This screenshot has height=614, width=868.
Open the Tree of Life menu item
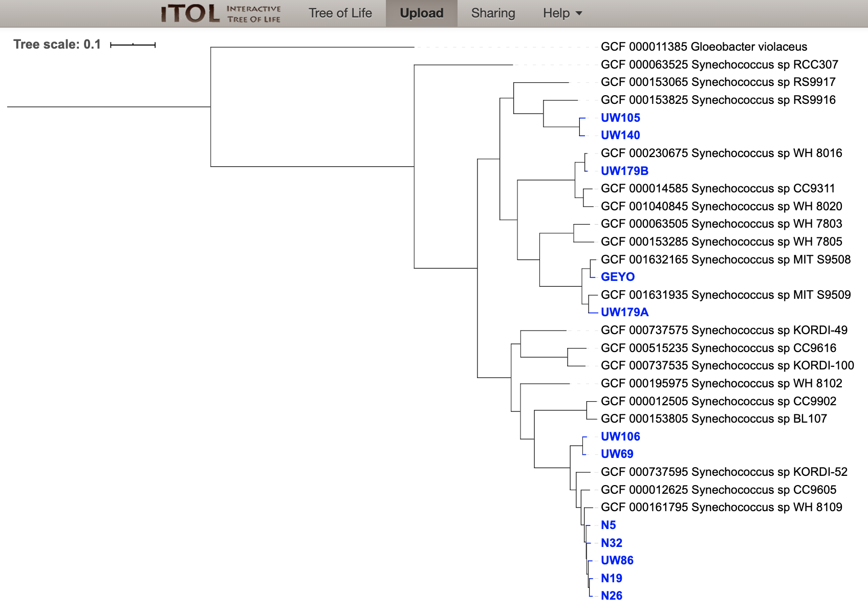[x=340, y=13]
